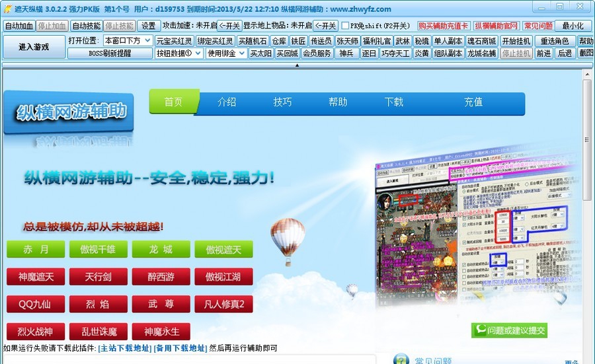Click 组队副本 button
The height and width of the screenshot is (364, 595).
pyautogui.click(x=448, y=53)
